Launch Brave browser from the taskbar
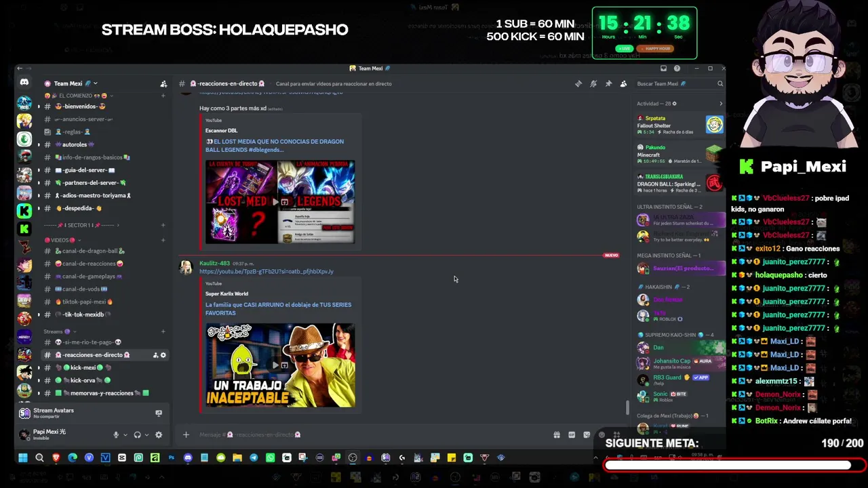Viewport: 868px width, 488px height. tap(56, 458)
